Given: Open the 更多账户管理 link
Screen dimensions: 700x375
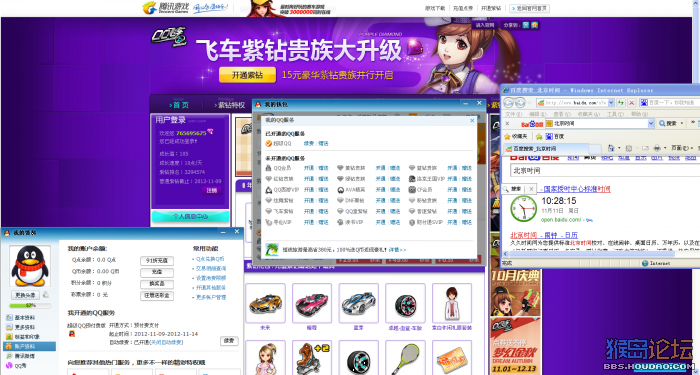Looking at the screenshot, I should (211, 297).
